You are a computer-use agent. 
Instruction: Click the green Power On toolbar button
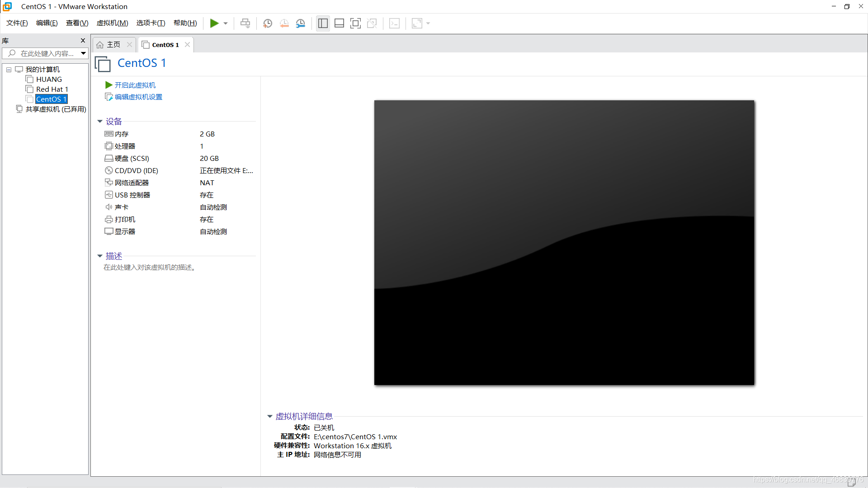tap(214, 23)
